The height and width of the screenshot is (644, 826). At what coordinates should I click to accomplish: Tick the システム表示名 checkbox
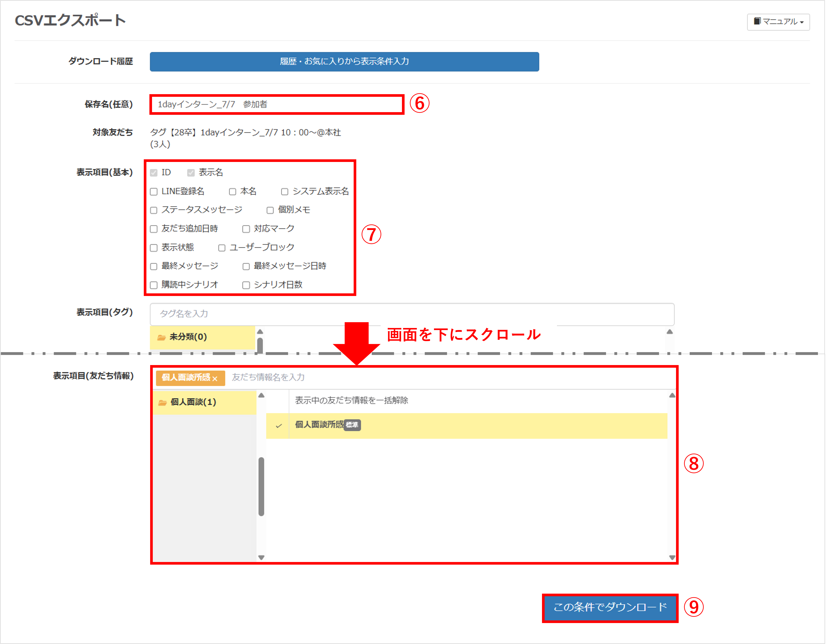pyautogui.click(x=285, y=192)
